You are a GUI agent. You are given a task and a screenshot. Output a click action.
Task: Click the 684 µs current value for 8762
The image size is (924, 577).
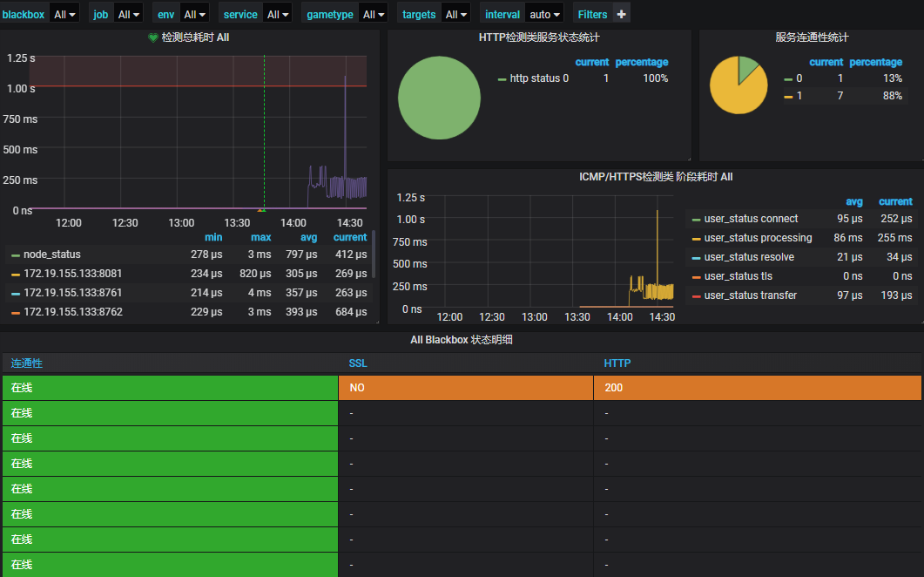point(351,312)
